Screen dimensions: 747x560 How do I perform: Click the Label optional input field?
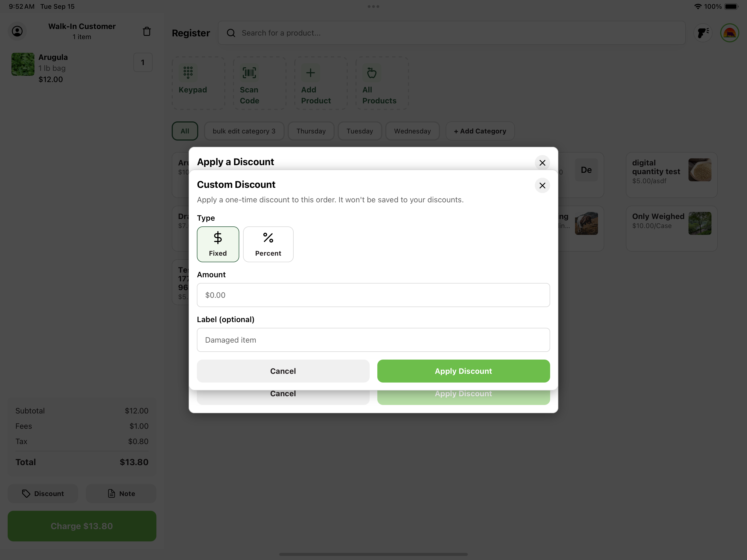pyautogui.click(x=373, y=340)
